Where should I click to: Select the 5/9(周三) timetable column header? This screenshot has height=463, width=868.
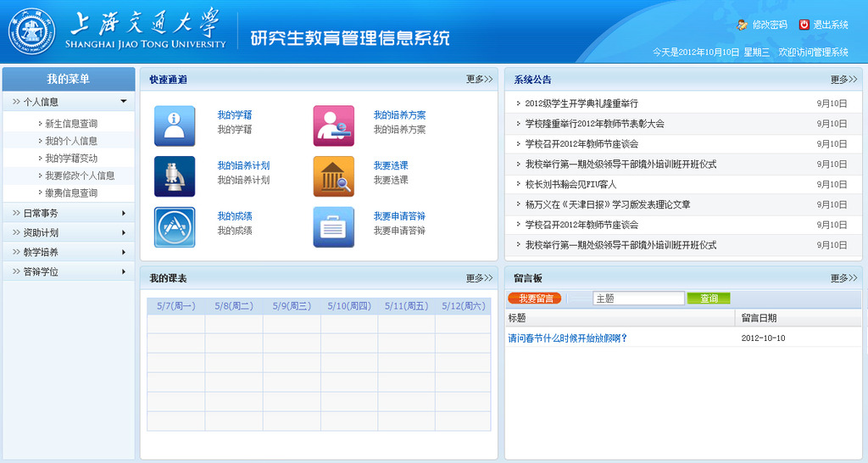292,306
